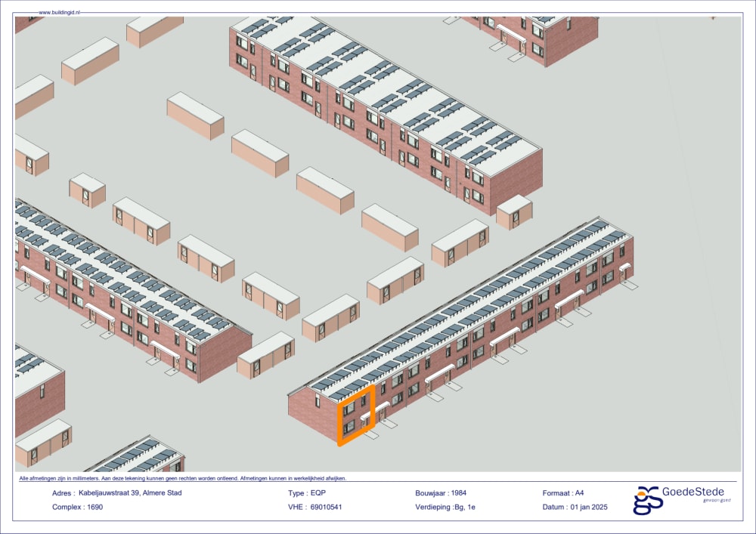Click the 'gewoon goed' tagline under GoedeStede
756x534 pixels.
point(717,500)
